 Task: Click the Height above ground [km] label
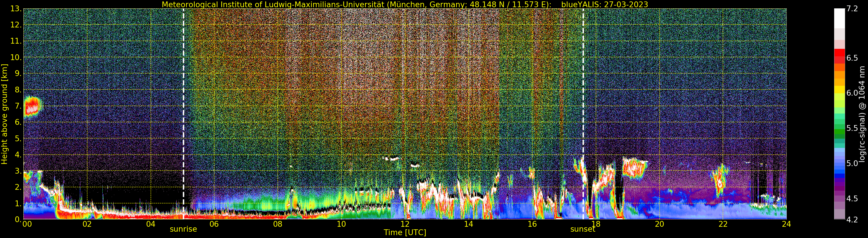coord(4,114)
